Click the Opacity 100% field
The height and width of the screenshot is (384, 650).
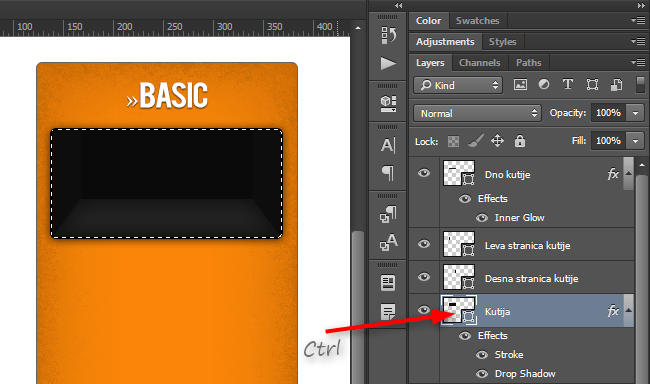coord(608,113)
